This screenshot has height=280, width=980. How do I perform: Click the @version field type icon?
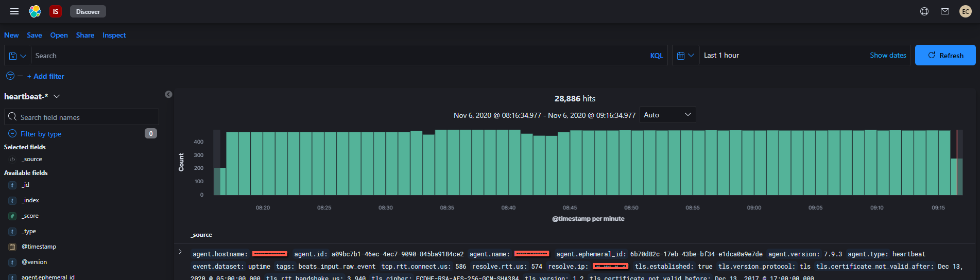12,262
